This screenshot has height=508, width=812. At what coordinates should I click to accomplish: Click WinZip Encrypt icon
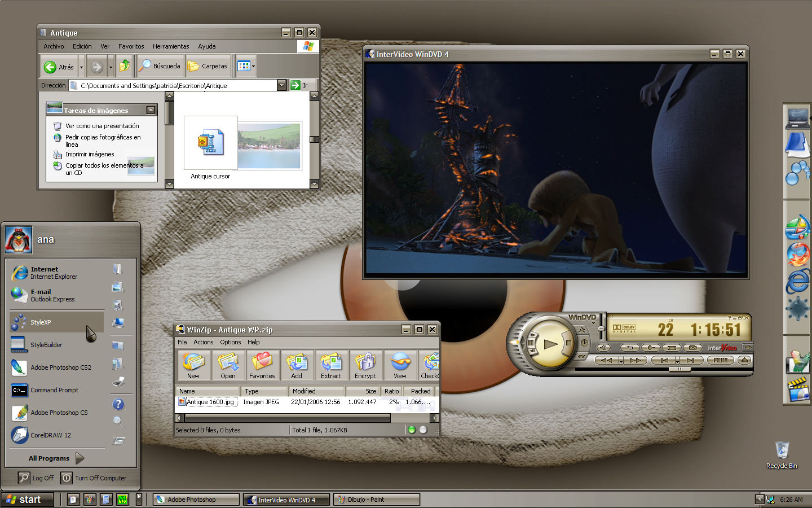[x=365, y=365]
